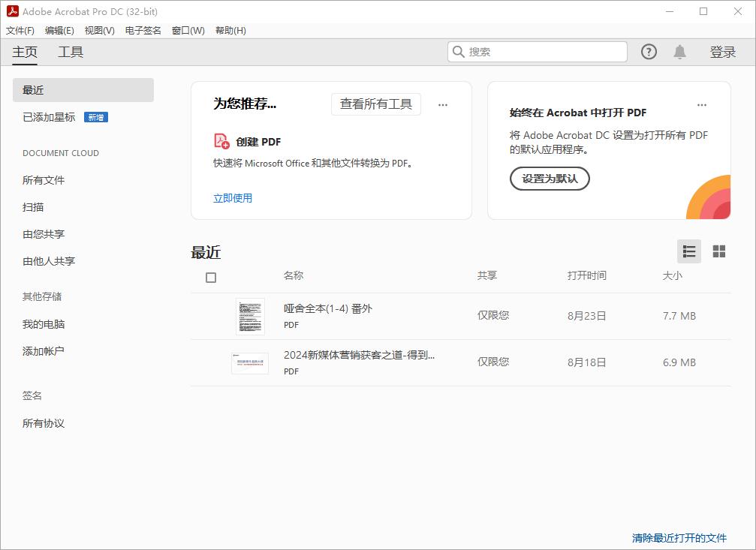Select 我的电脑 in the sidebar
Image resolution: width=756 pixels, height=550 pixels.
[44, 324]
